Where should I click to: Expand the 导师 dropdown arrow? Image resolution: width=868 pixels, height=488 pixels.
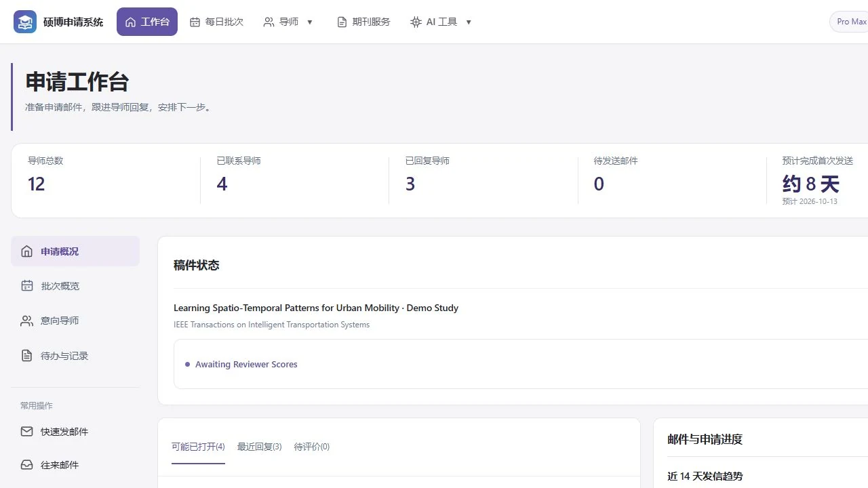coord(310,22)
